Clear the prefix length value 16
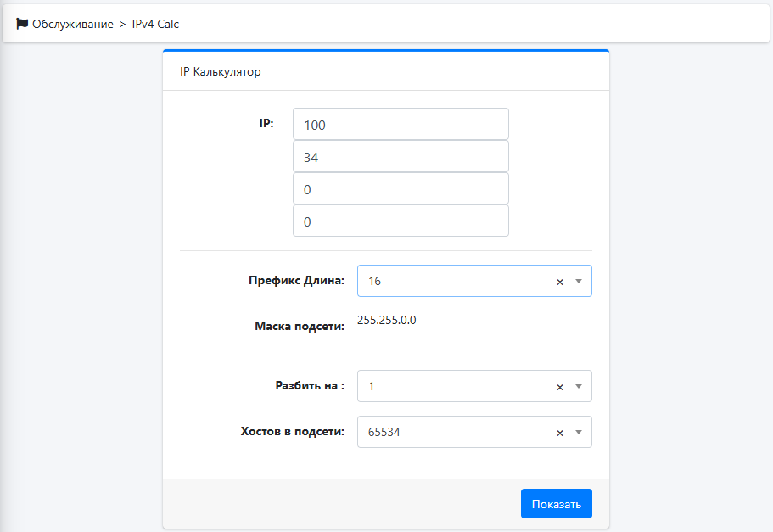 pyautogui.click(x=559, y=282)
